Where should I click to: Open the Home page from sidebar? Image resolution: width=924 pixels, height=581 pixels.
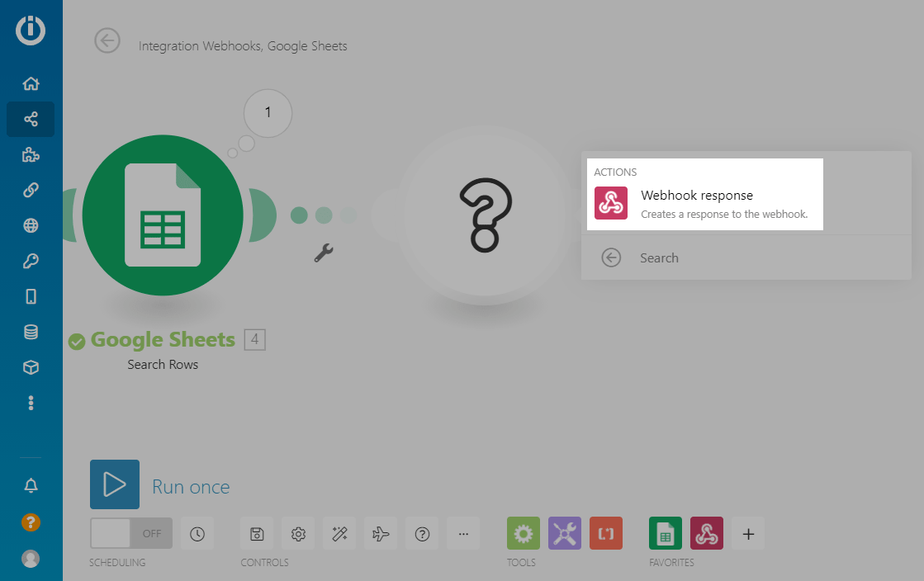coord(31,83)
